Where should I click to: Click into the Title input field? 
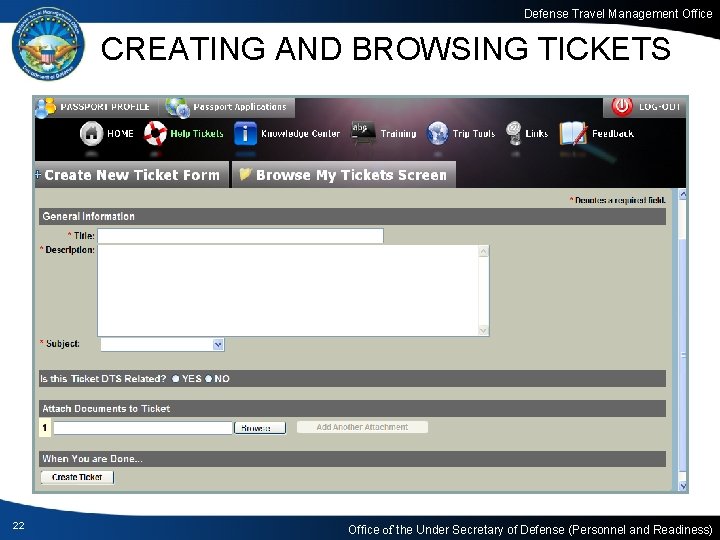click(240, 236)
